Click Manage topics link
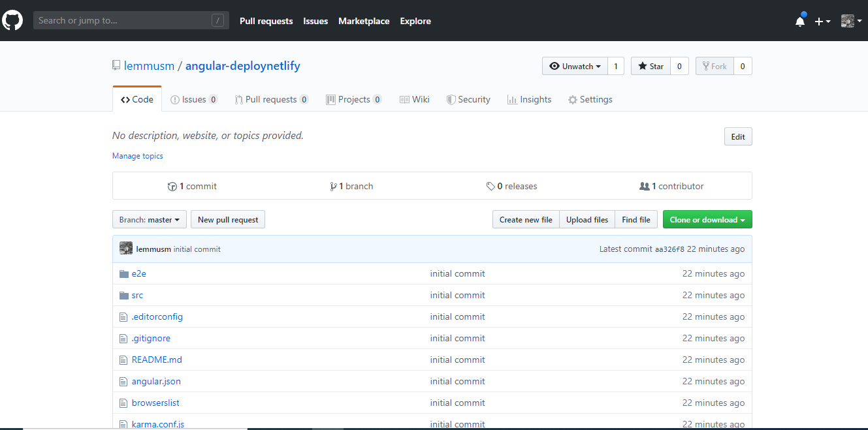Image resolution: width=868 pixels, height=430 pixels. 138,156
